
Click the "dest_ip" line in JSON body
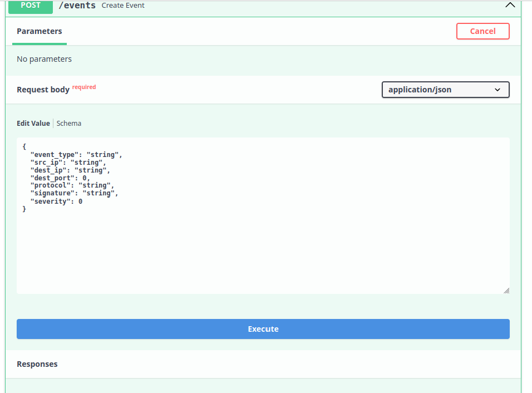pos(70,170)
